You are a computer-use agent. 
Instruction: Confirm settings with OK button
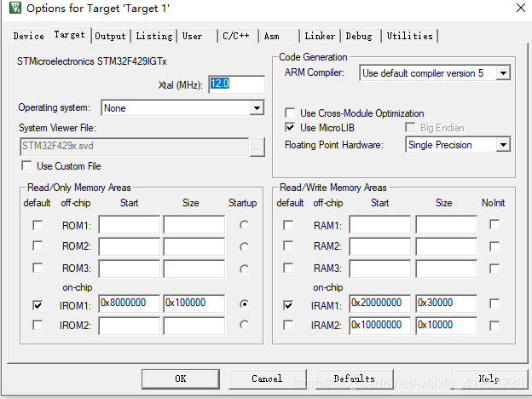tap(181, 379)
